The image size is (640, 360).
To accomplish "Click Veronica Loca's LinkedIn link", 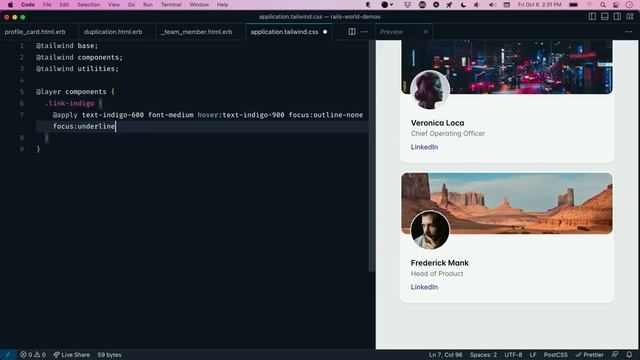I will [424, 147].
